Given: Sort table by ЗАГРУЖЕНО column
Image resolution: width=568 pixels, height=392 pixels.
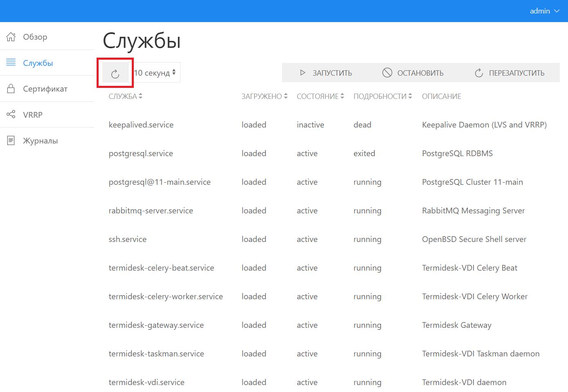Looking at the screenshot, I should (264, 96).
